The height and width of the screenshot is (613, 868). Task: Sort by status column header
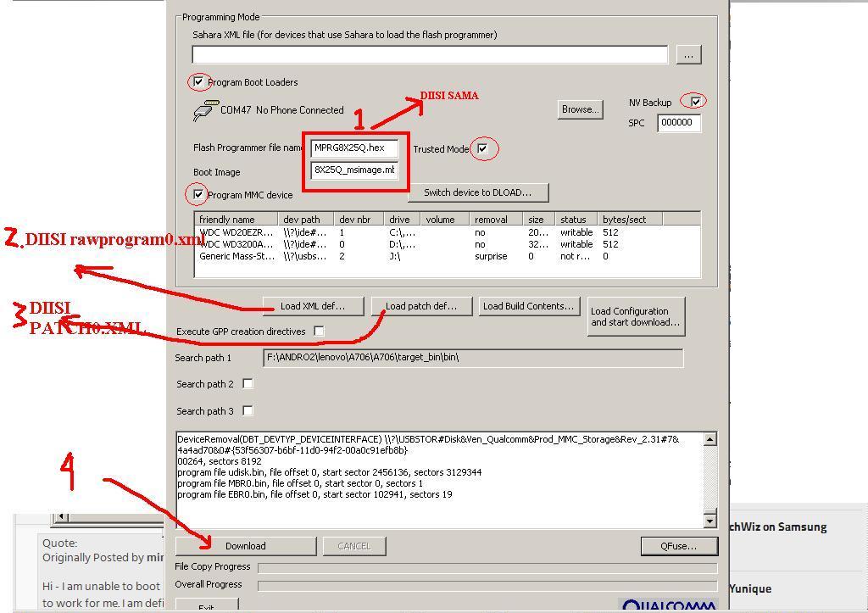[x=576, y=220]
